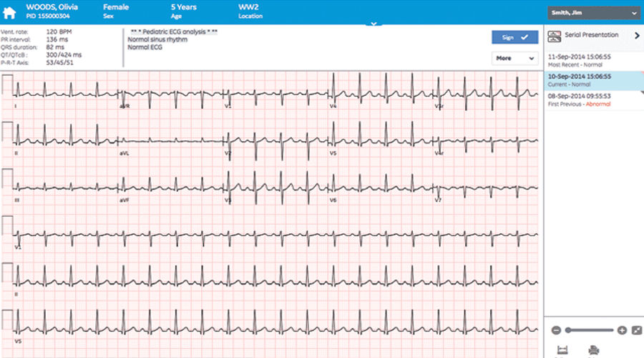Image resolution: width=644 pixels, height=358 pixels.
Task: Select the 08-Sep-2014 09:55:53 abnormal record
Action: pos(593,100)
